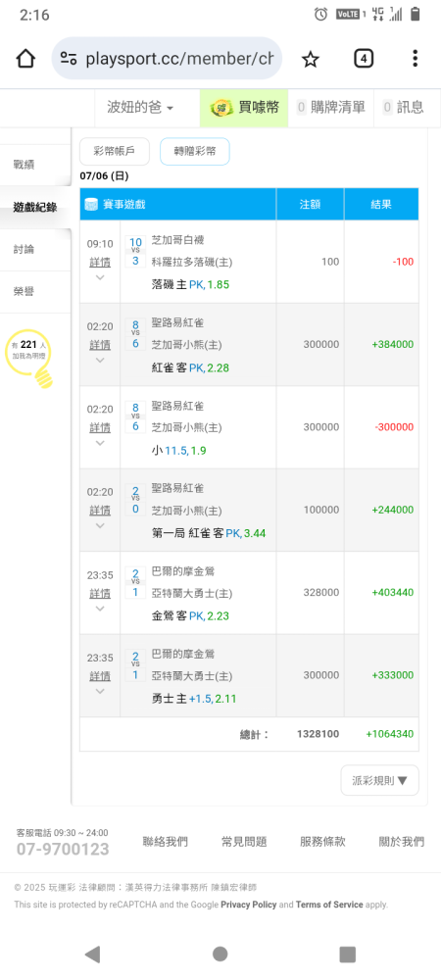This screenshot has height=980, width=441.
Task: Open the tab switcher showing 4 tabs
Action: pyautogui.click(x=364, y=59)
